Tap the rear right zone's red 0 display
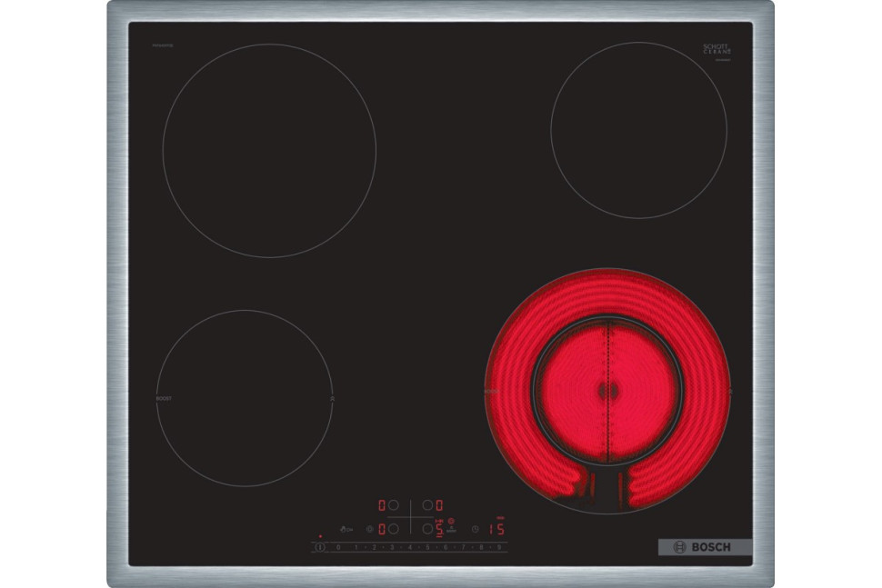The image size is (882, 588). click(440, 505)
